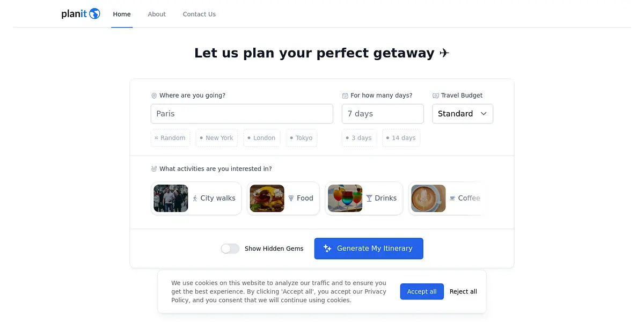Click the cocktail glass Drinks icon
The image size is (644, 322).
tap(369, 199)
